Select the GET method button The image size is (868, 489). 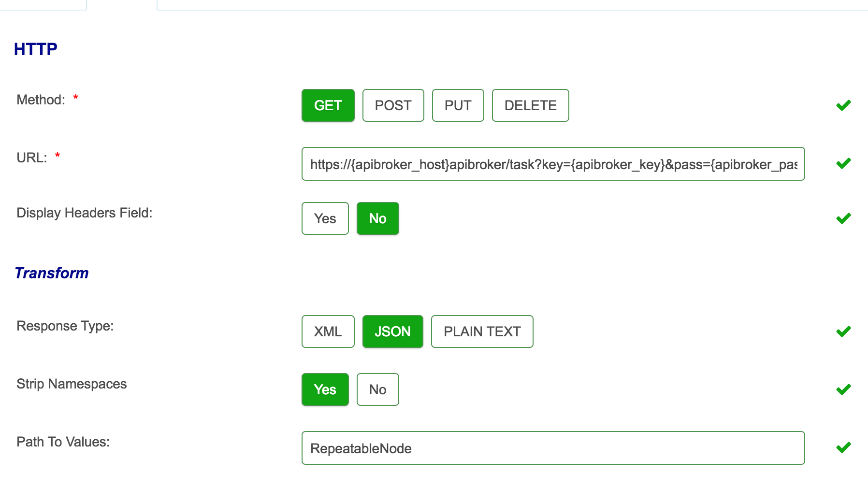click(328, 105)
